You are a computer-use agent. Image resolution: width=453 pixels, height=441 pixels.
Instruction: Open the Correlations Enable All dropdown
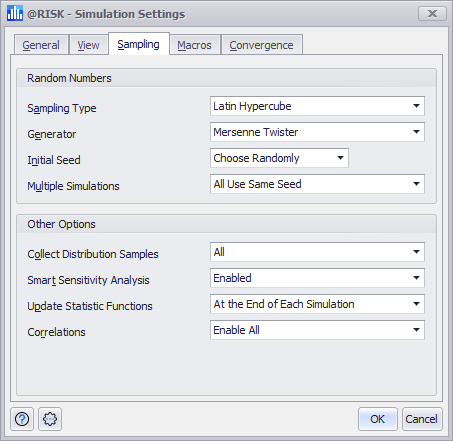click(317, 330)
